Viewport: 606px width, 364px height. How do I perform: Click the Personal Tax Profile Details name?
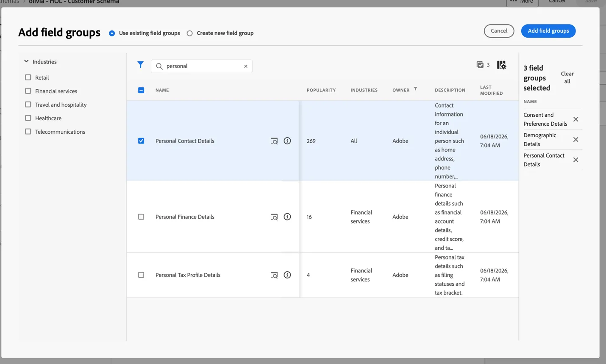tap(188, 275)
